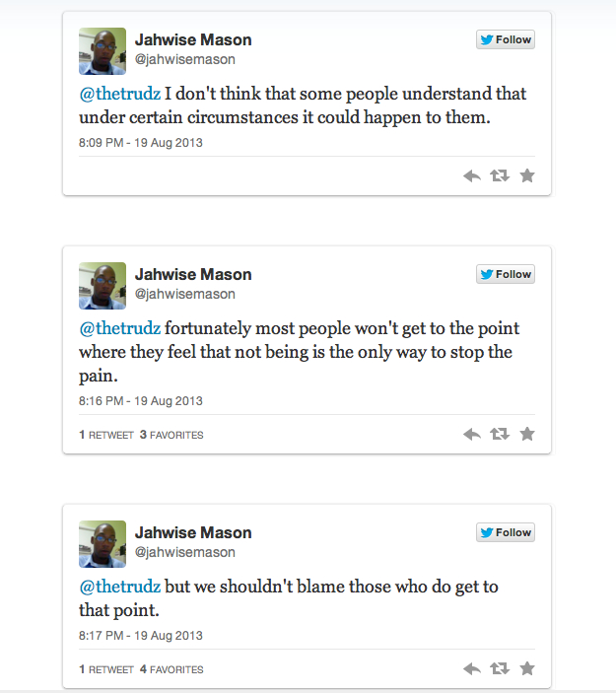Favorite the 8:09 PM tweet with the star
This screenshot has height=693, width=616.
[x=527, y=175]
